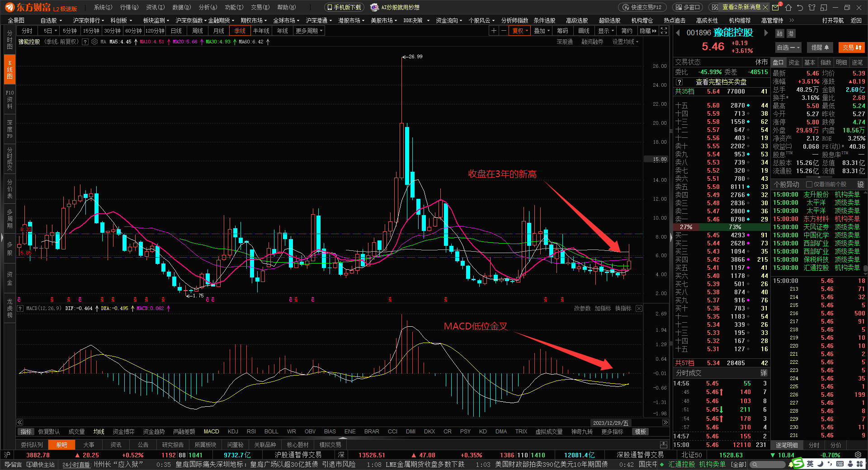Click 查看完整档买卖盘 link
The height and width of the screenshot is (470, 868).
(721, 82)
